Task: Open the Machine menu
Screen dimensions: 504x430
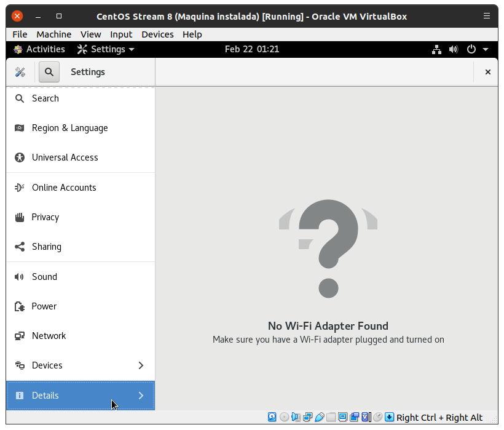Action: point(53,34)
